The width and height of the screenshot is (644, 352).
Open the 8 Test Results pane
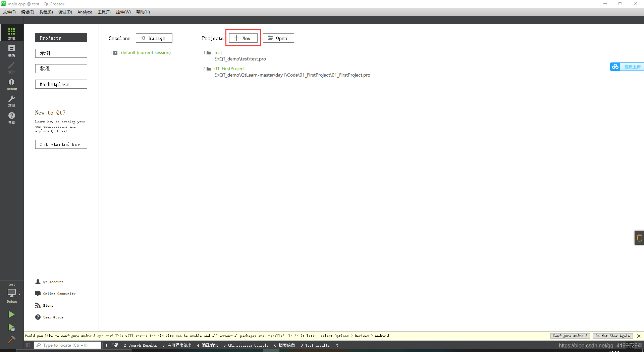point(315,345)
